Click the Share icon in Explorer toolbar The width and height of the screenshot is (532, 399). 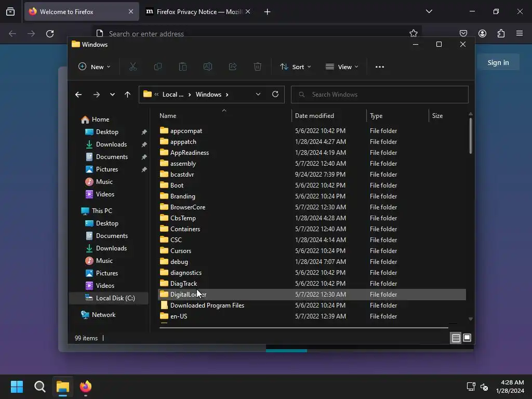tap(233, 67)
